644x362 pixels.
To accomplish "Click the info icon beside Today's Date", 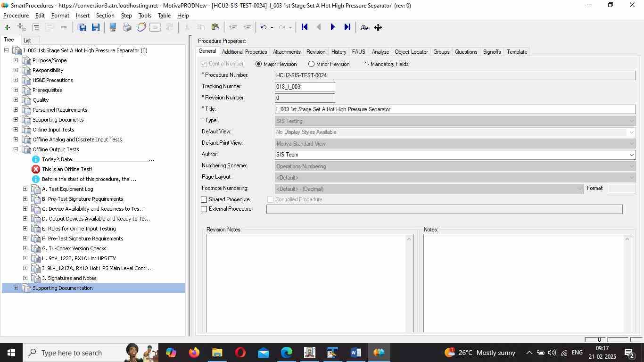I will [x=36, y=159].
